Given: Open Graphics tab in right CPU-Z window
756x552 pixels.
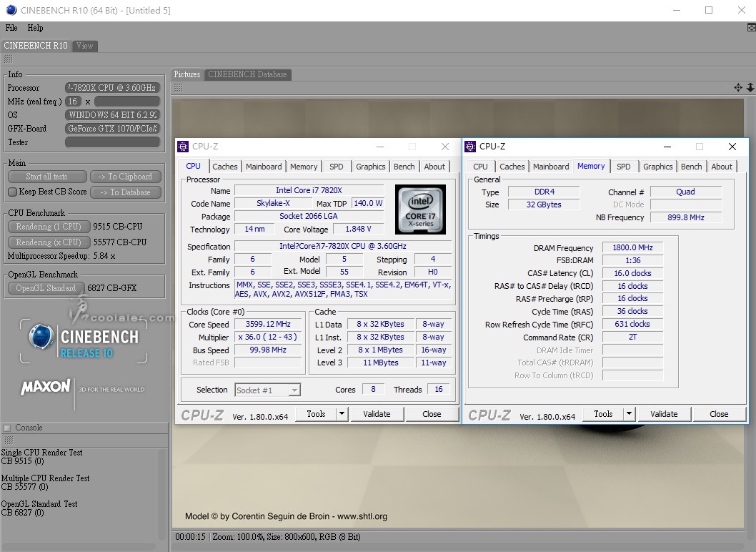Looking at the screenshot, I should coord(657,167).
